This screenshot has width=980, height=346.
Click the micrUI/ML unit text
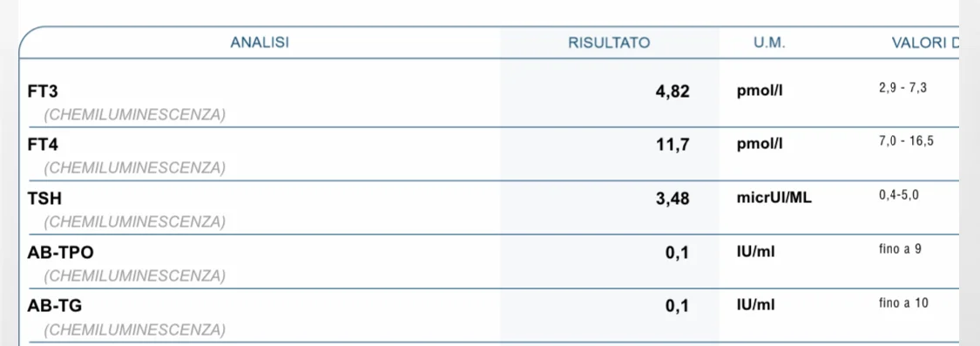[x=774, y=199]
